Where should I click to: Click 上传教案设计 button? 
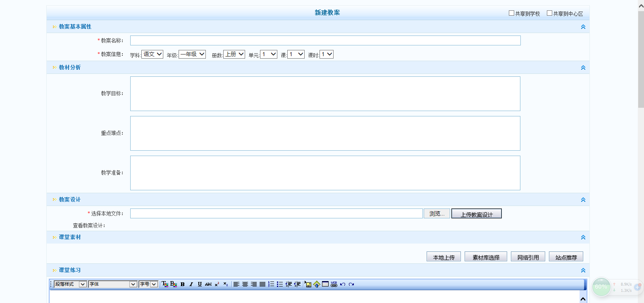[x=477, y=213]
